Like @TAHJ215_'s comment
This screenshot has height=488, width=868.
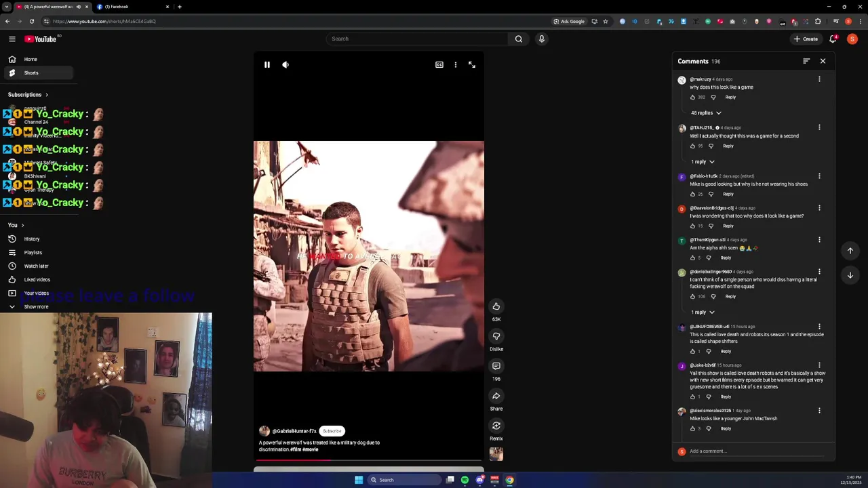[x=692, y=146]
